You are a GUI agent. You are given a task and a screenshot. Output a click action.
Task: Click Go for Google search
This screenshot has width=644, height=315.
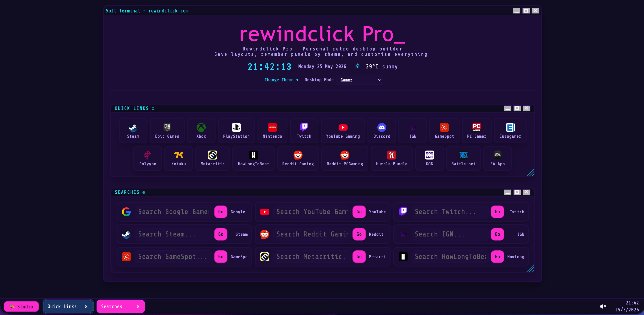[221, 212]
